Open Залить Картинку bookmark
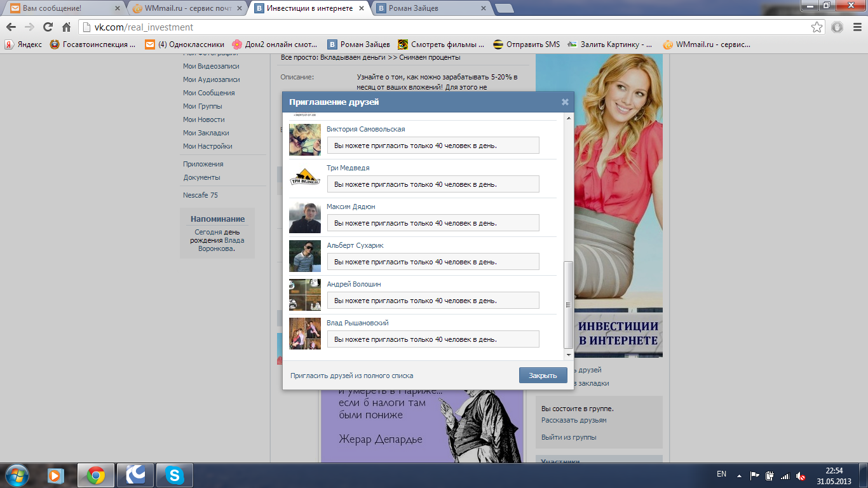868x488 pixels. (611, 44)
